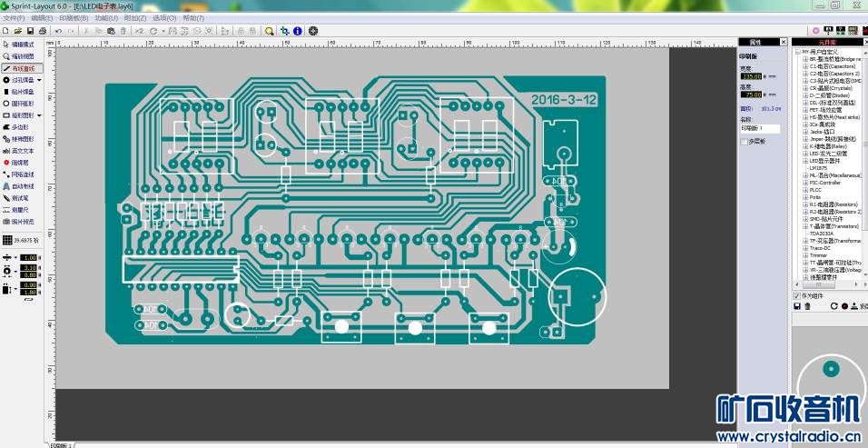Select the auto-route tool
This screenshot has width=868, height=448.
coord(20,186)
